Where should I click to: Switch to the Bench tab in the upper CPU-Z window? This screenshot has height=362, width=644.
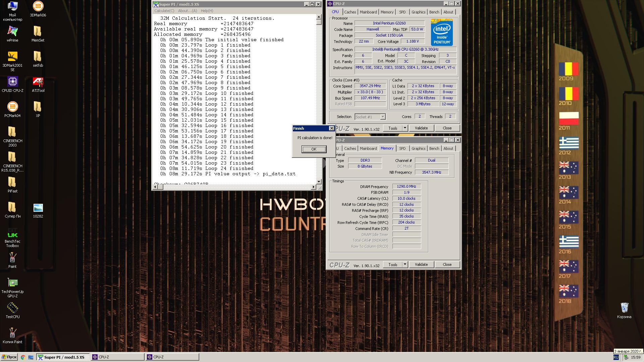tap(434, 12)
